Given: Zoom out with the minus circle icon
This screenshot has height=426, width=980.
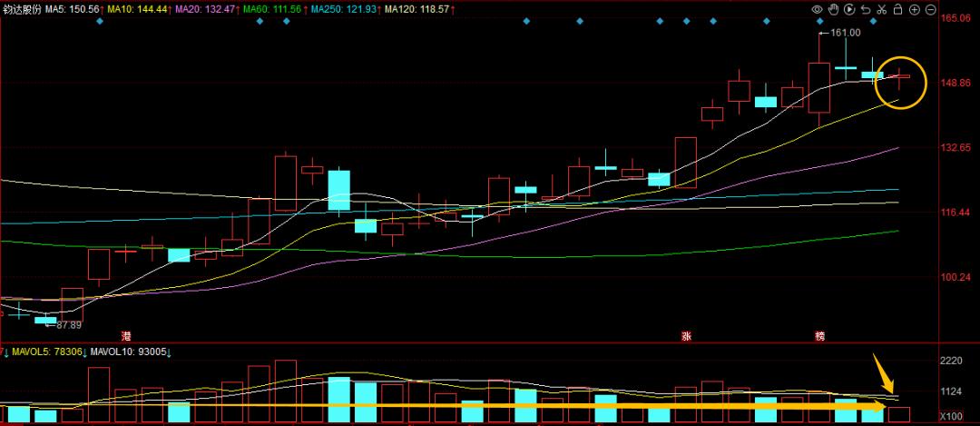Looking at the screenshot, I should pyautogui.click(x=930, y=9).
